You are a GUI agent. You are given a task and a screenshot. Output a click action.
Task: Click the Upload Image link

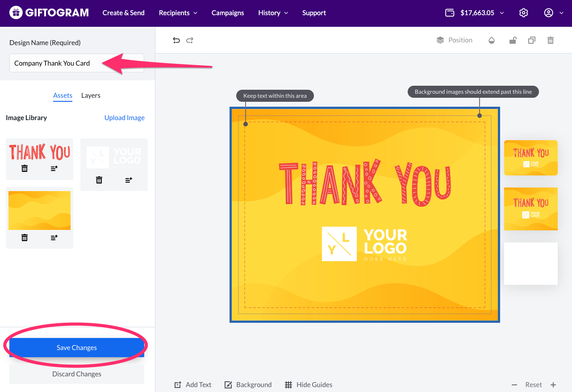click(x=124, y=118)
